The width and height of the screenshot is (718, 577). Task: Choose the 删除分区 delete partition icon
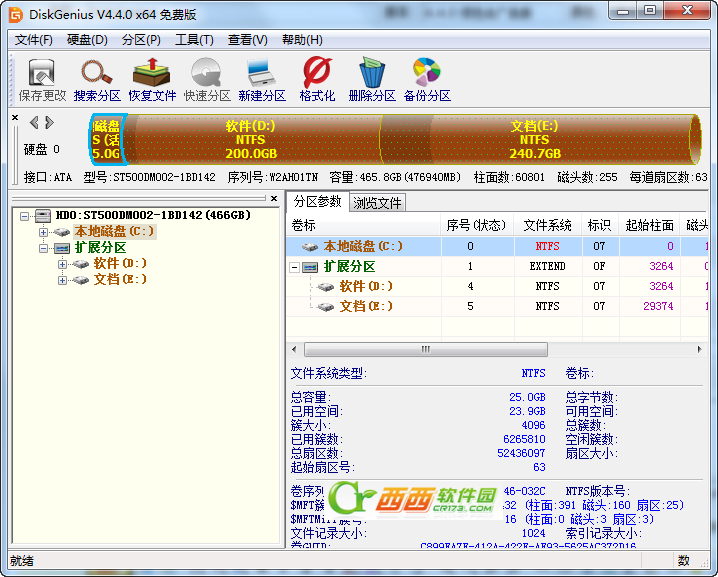(372, 79)
